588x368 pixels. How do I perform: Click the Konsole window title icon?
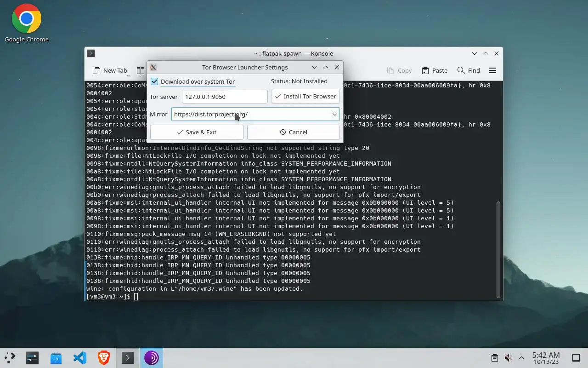tap(91, 53)
